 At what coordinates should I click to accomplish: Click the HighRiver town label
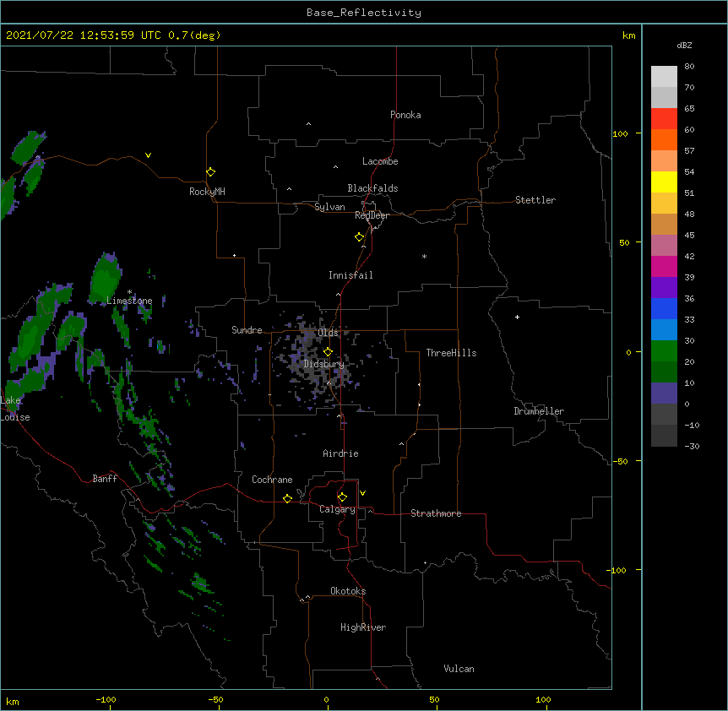point(363,627)
